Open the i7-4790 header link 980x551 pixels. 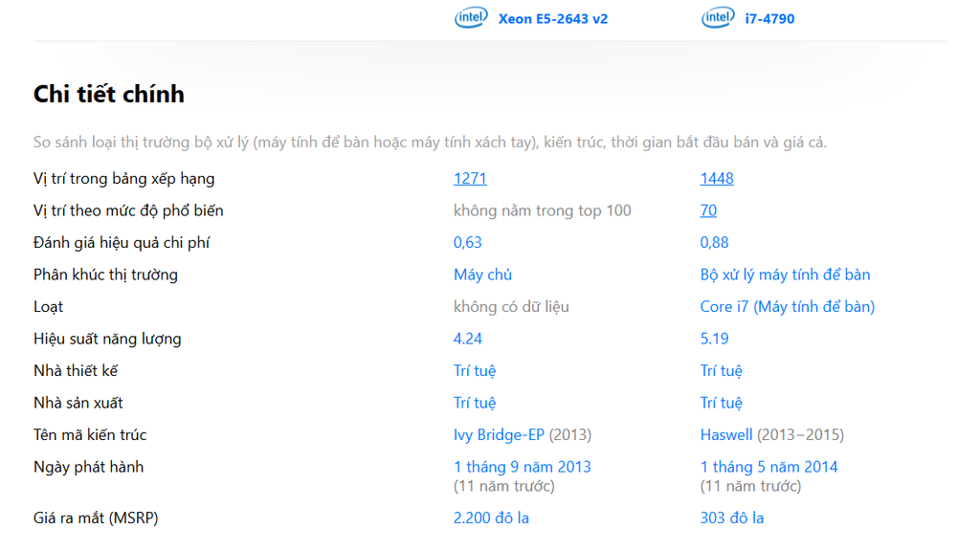coord(769,19)
